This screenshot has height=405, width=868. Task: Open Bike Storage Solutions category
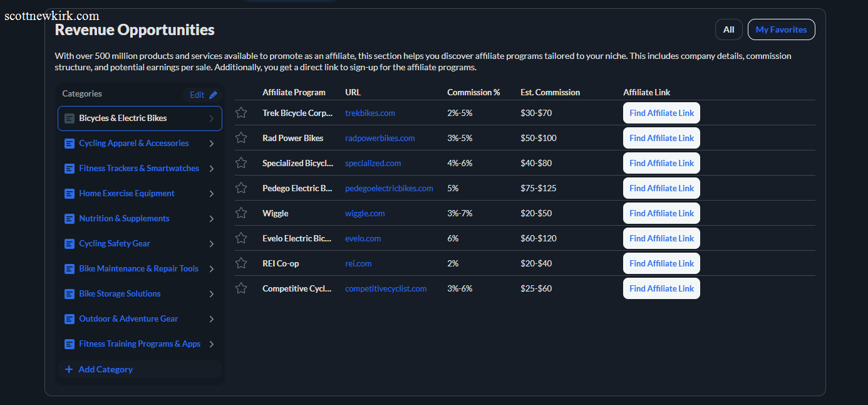coord(140,294)
